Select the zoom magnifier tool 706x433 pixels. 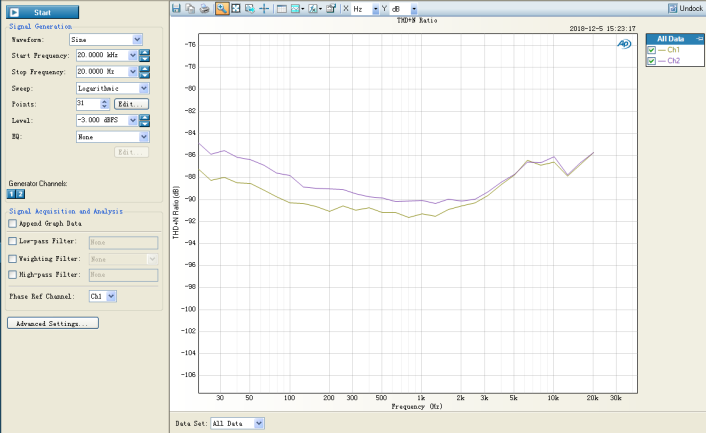(x=221, y=8)
